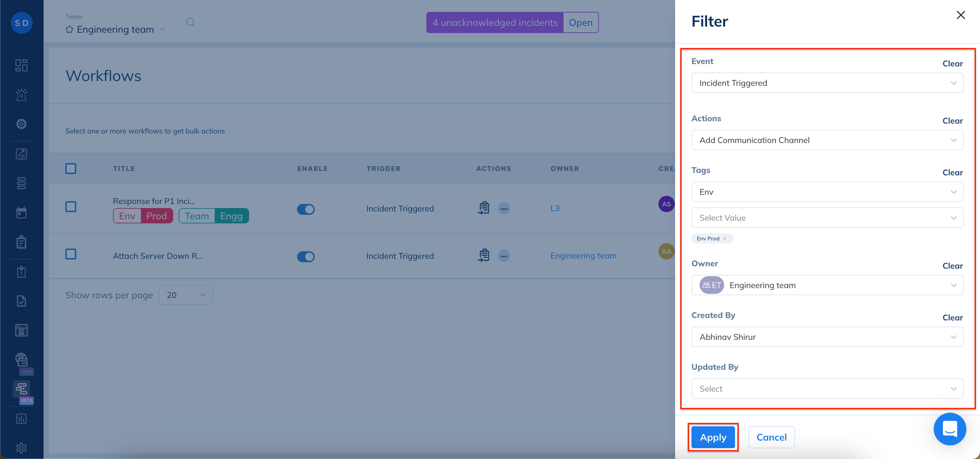Close the Filter panel with X
The height and width of the screenshot is (459, 980).
coord(960,15)
